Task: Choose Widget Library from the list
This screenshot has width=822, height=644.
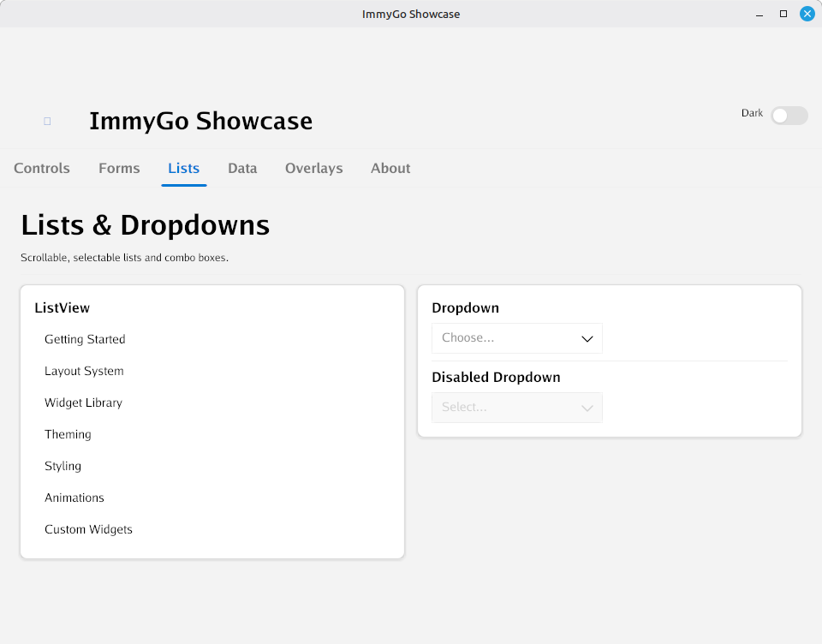Action: [83, 402]
